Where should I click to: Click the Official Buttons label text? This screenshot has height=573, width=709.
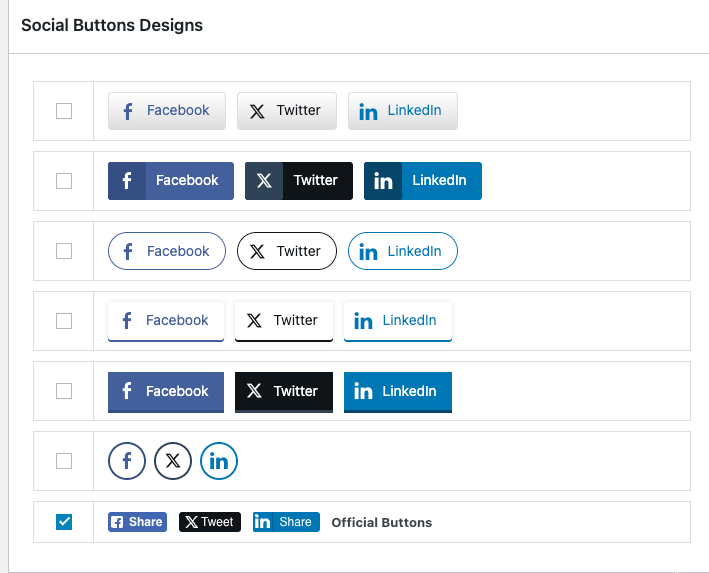pyautogui.click(x=382, y=522)
